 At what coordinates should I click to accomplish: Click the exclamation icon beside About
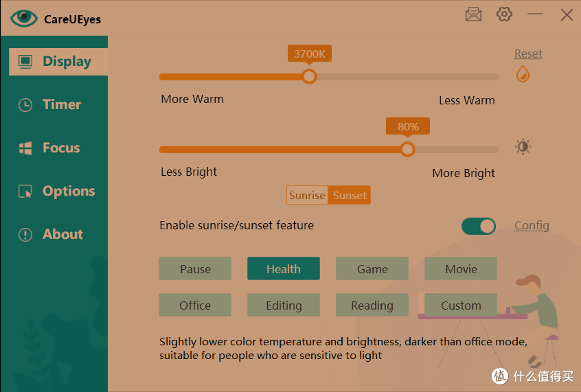point(25,235)
